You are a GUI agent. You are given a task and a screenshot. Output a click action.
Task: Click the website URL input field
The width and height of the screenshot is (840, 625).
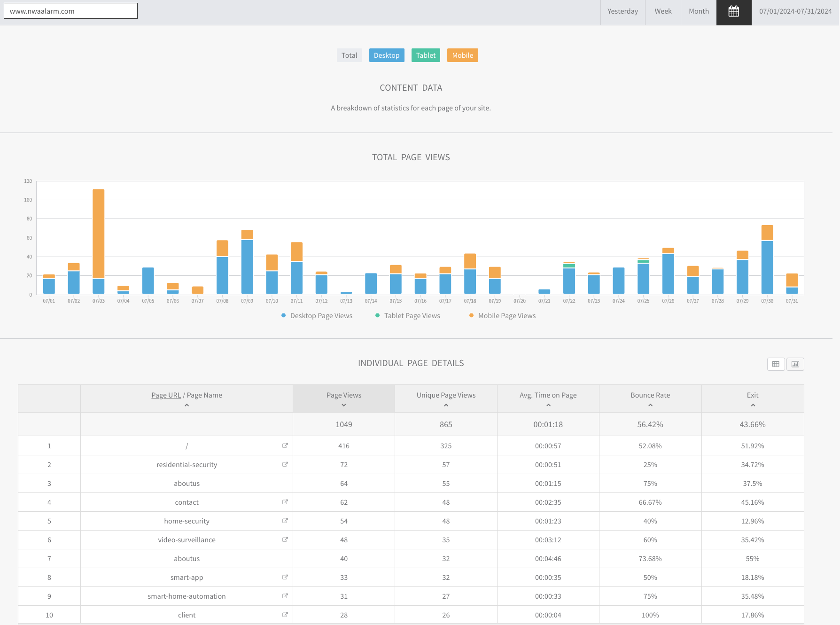[70, 11]
